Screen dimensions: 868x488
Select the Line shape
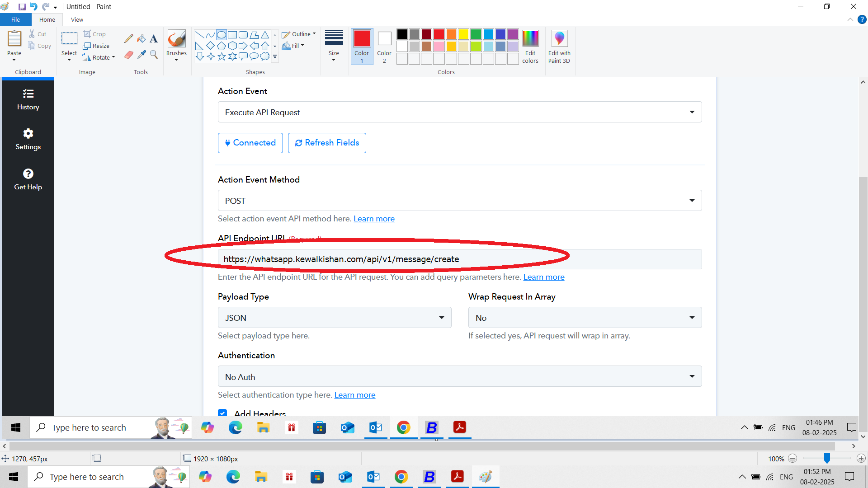point(199,35)
